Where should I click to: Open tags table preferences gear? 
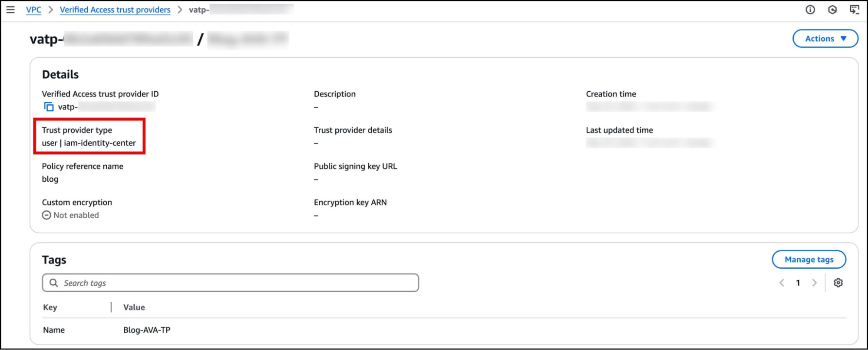838,283
